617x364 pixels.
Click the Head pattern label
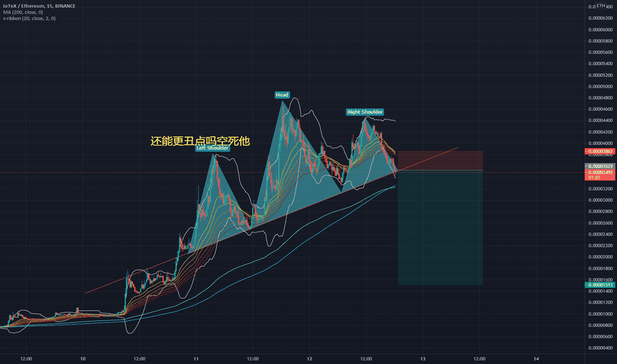pyautogui.click(x=282, y=95)
